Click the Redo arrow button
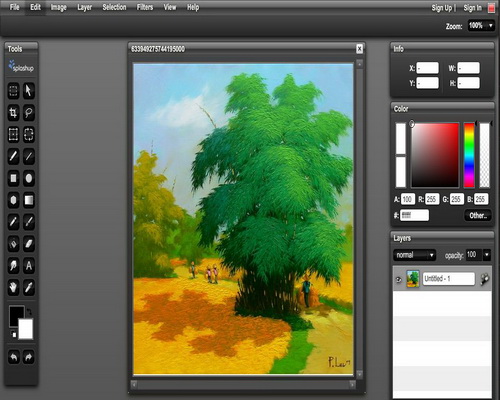This screenshot has width=500, height=400. pyautogui.click(x=29, y=357)
